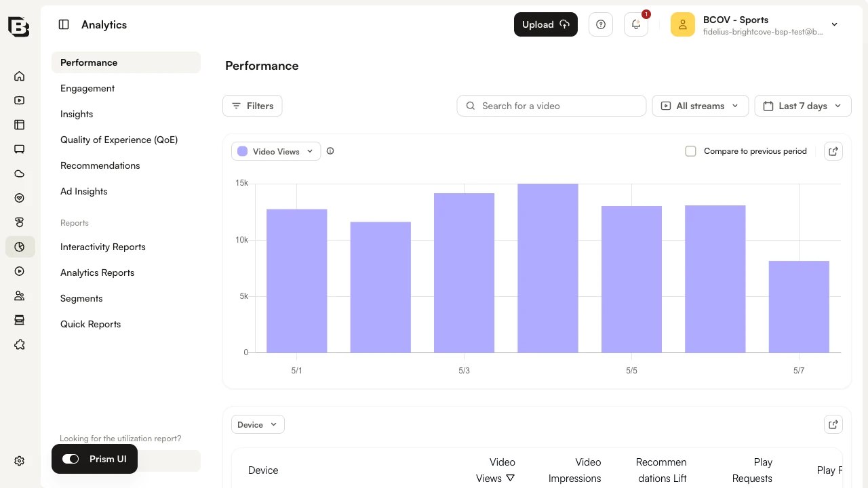Click the Analytics title in header
This screenshot has width=868, height=488.
pos(104,24)
